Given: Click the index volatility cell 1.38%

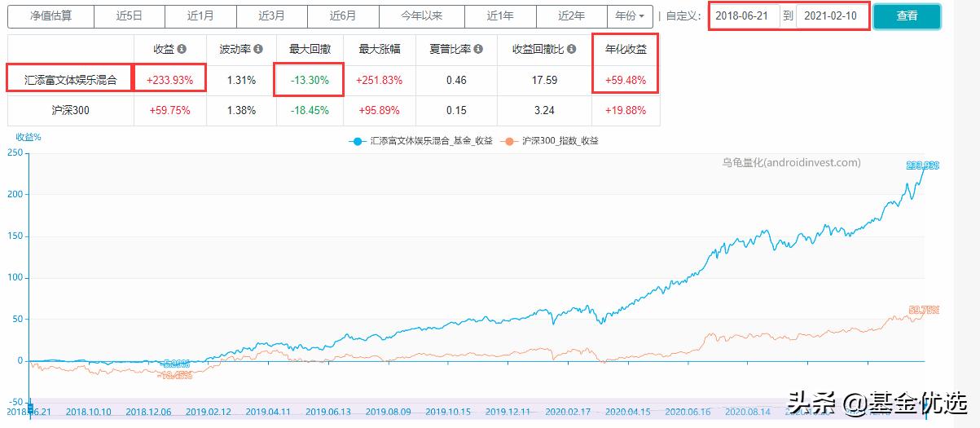Looking at the screenshot, I should click(241, 111).
